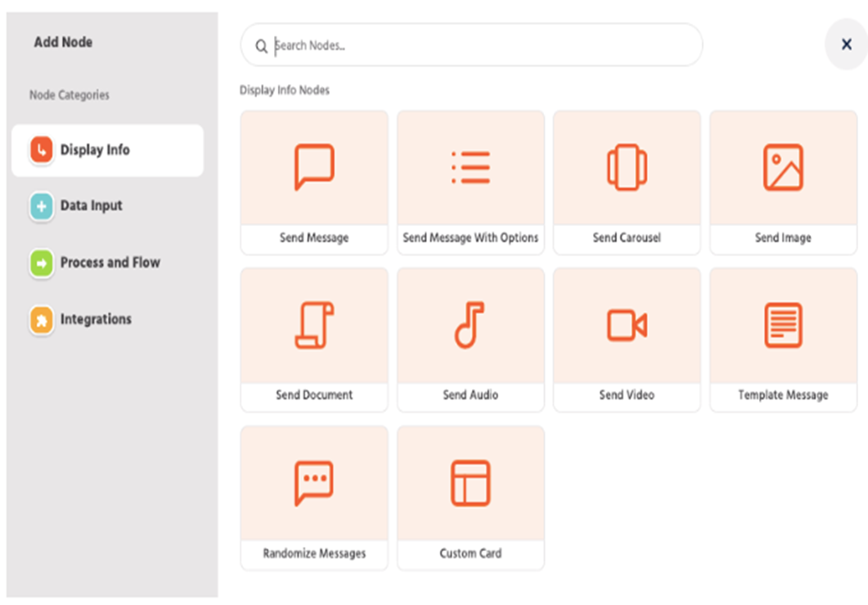This screenshot has height=605, width=868.
Task: Choose the Custom Card layout icon
Action: [x=470, y=483]
